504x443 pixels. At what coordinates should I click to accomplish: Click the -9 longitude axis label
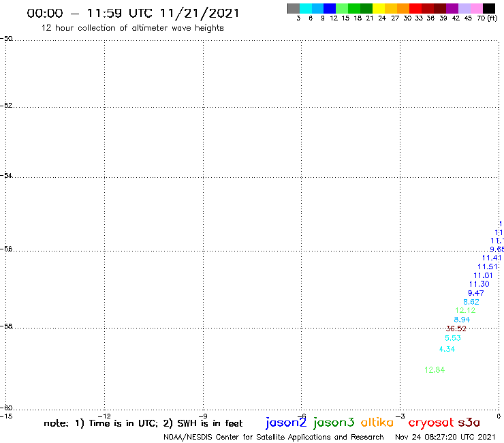click(203, 416)
